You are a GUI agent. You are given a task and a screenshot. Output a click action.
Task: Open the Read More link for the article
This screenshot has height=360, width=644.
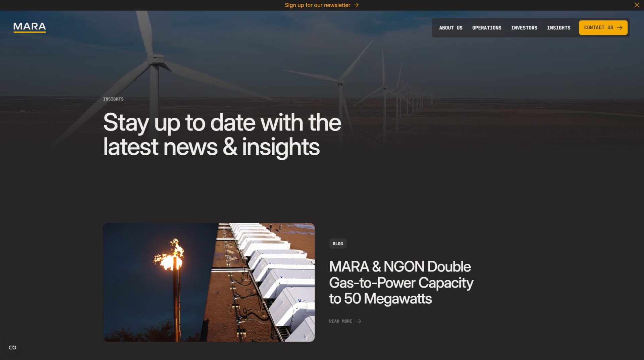coord(340,321)
